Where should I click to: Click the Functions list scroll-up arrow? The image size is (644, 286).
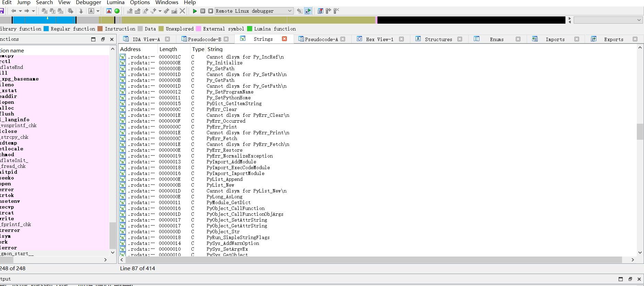113,49
